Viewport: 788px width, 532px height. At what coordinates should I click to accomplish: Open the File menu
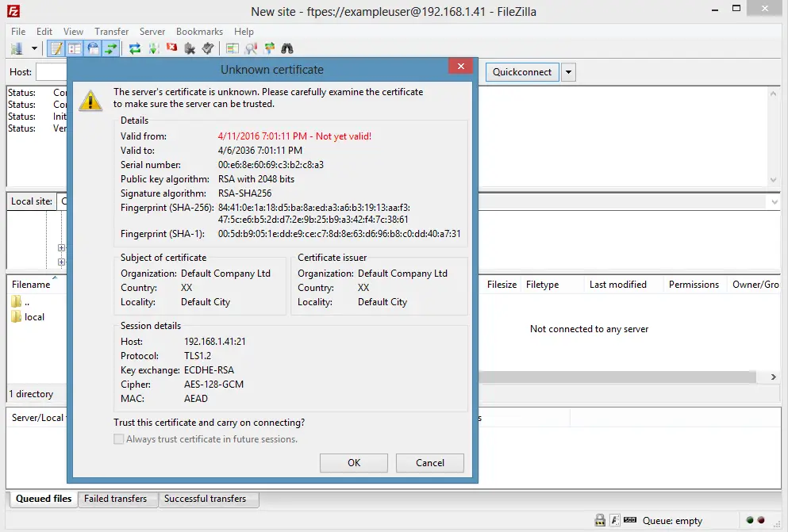coord(18,32)
